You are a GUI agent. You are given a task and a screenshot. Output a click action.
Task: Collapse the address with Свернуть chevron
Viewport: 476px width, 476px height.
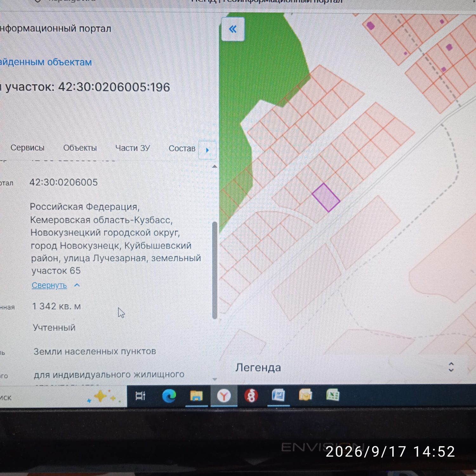coord(77,285)
